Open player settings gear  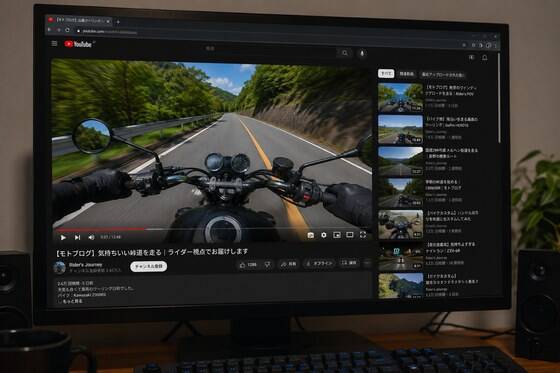pos(324,235)
